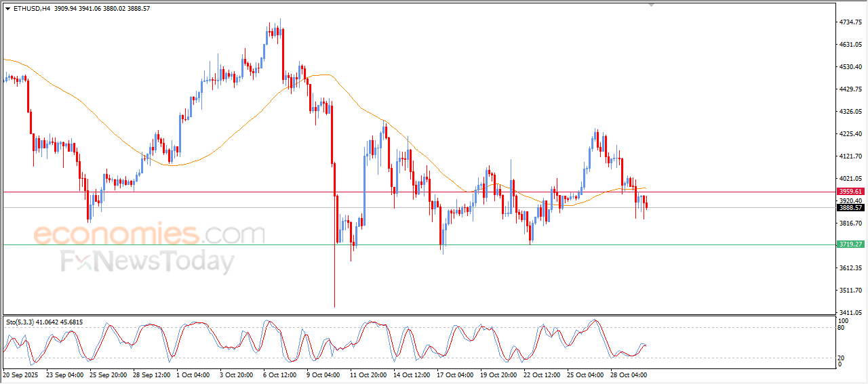The height and width of the screenshot is (384, 868).
Task: Click the stochastic scale value 100
Action: 844,321
